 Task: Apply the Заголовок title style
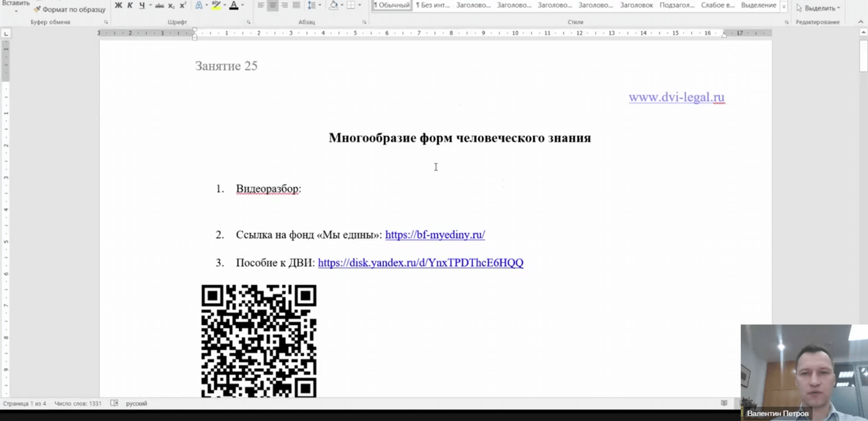(x=636, y=5)
